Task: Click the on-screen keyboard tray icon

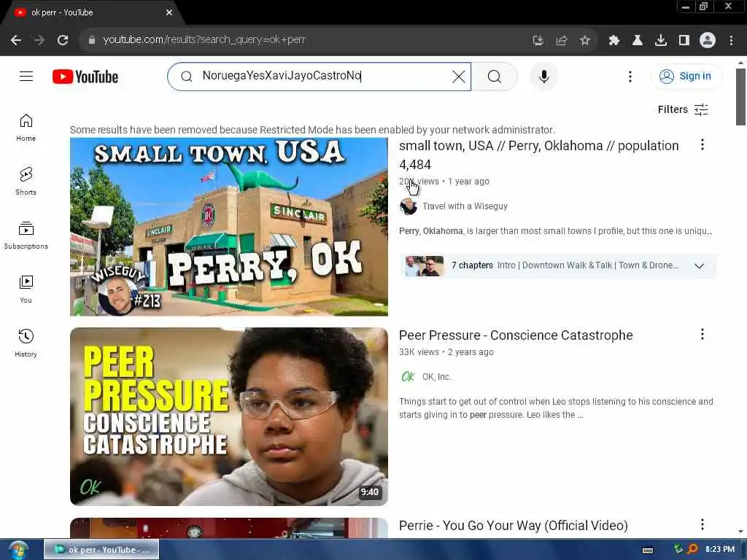Action: click(x=648, y=550)
